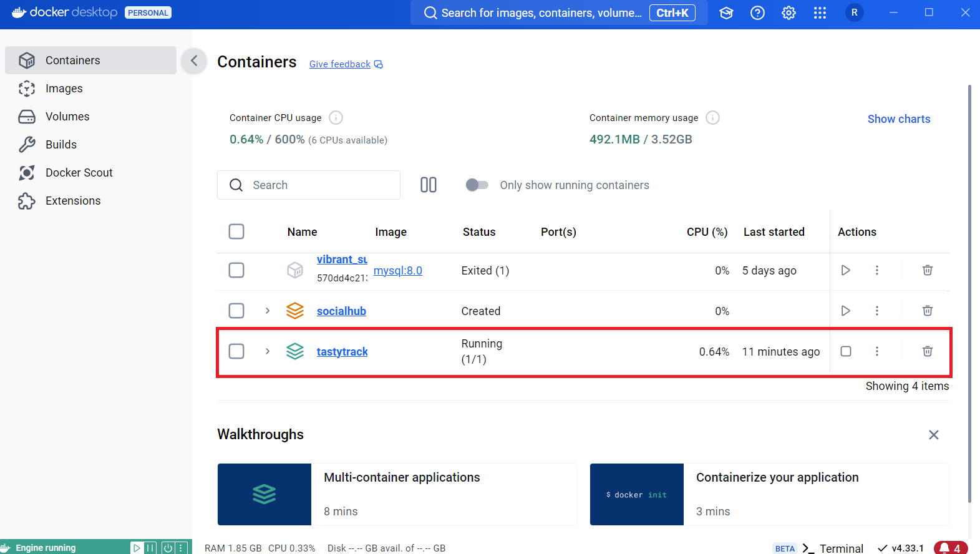Check the select-all containers checkbox in header

(236, 231)
